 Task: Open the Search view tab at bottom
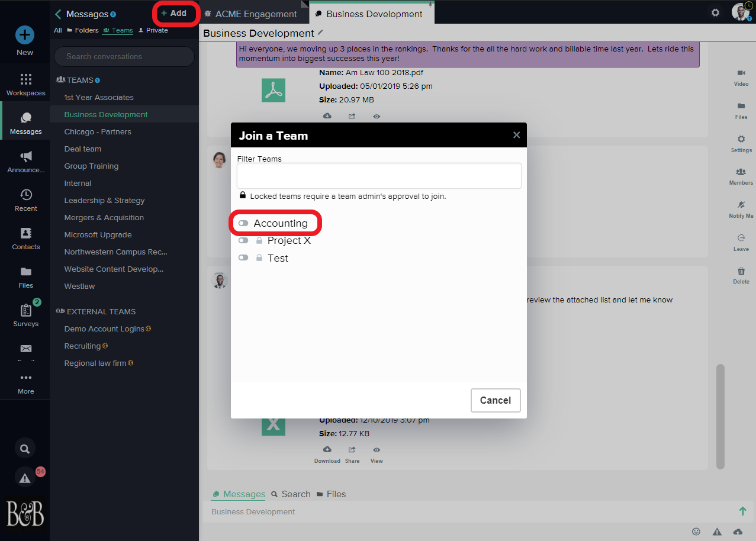tap(291, 494)
